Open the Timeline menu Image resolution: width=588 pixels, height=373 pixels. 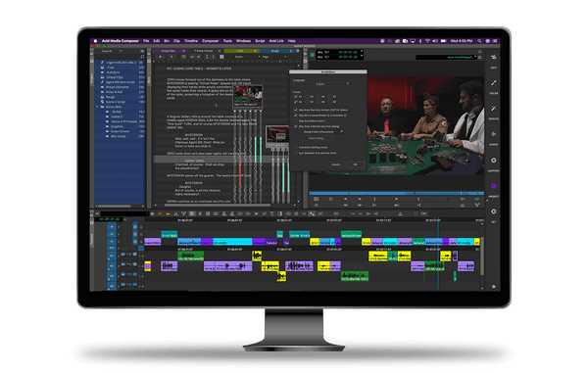pyautogui.click(x=191, y=41)
